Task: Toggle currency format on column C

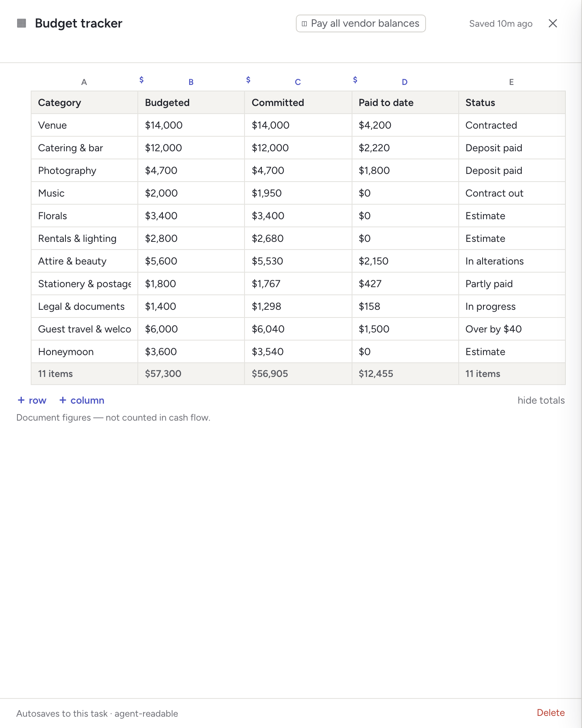Action: coord(248,80)
